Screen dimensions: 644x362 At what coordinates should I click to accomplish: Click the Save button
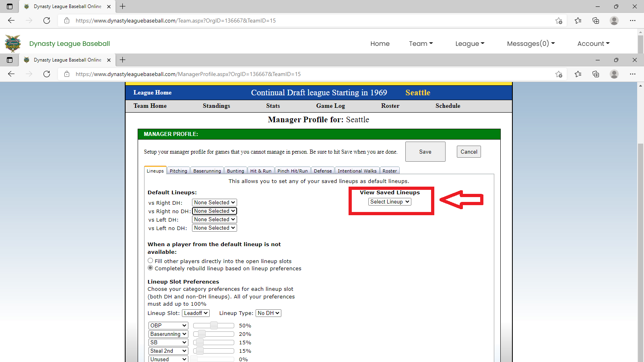click(425, 152)
